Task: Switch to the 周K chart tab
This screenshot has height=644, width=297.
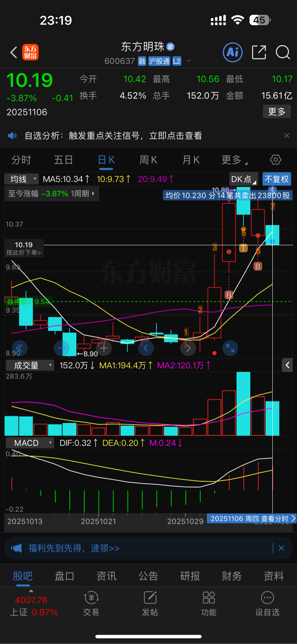Action: click(x=148, y=160)
